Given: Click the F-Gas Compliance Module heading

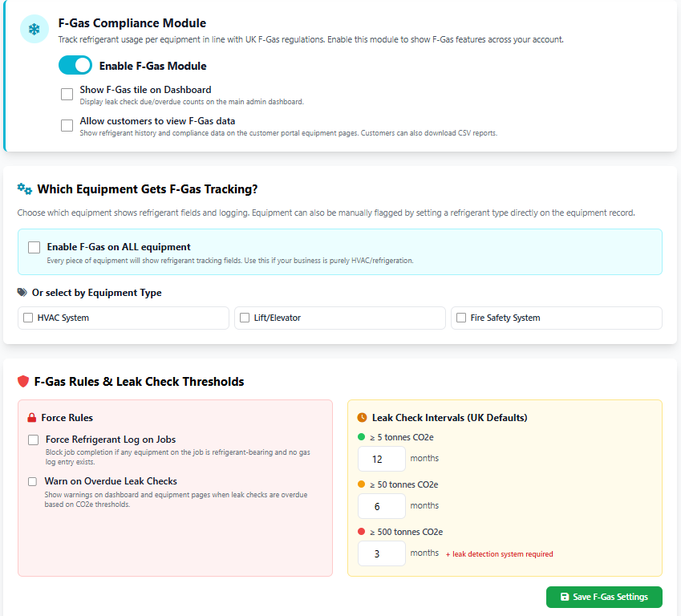Looking at the screenshot, I should click(132, 23).
